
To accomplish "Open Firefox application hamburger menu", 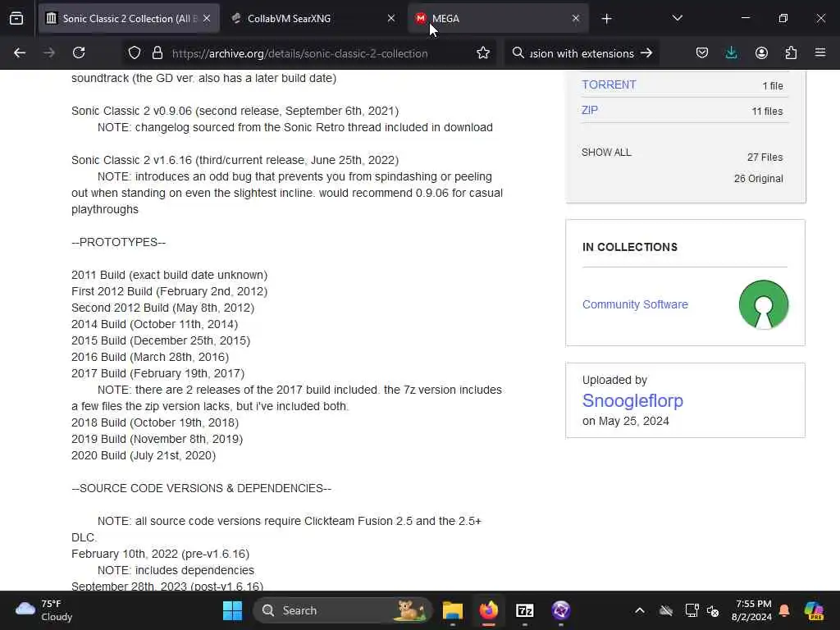I will 820,53.
